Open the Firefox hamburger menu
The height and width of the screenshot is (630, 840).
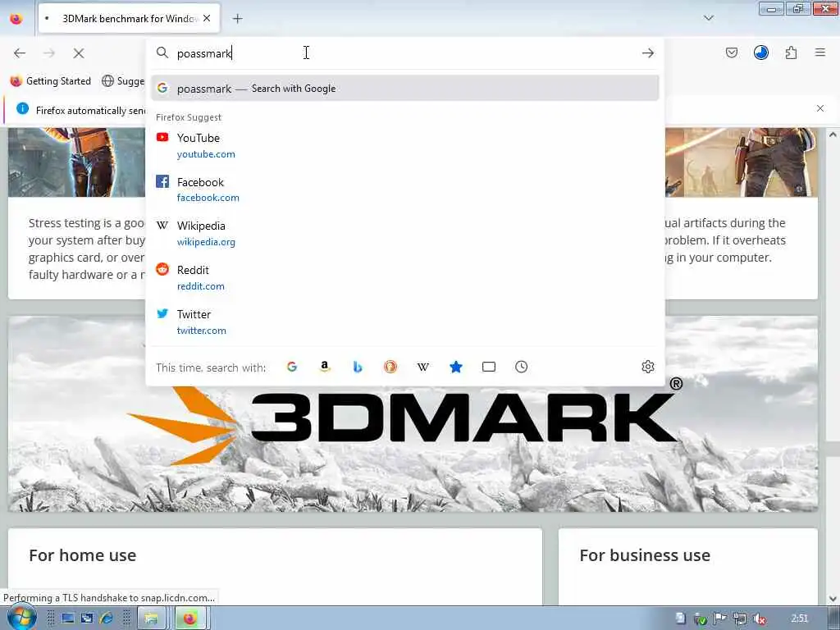pyautogui.click(x=820, y=52)
